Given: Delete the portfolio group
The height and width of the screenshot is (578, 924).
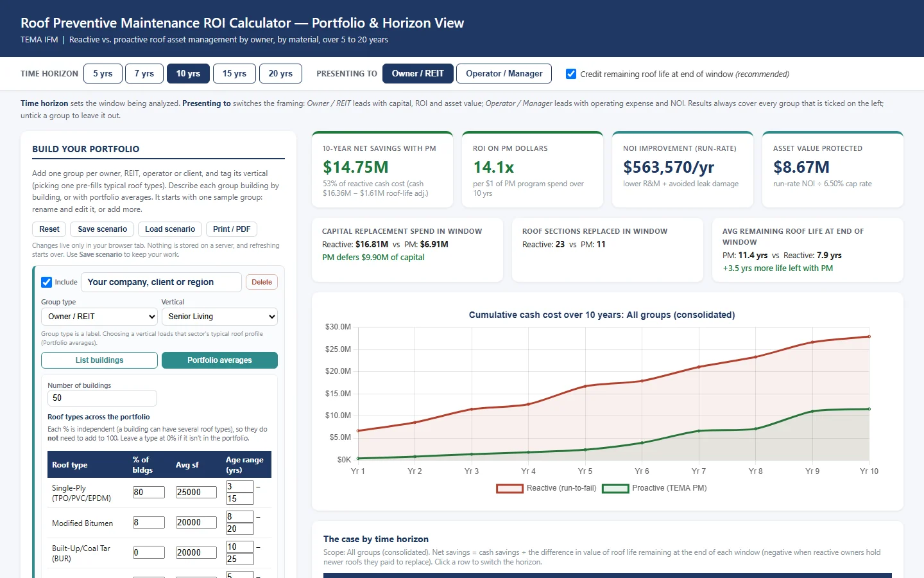Looking at the screenshot, I should 262,282.
